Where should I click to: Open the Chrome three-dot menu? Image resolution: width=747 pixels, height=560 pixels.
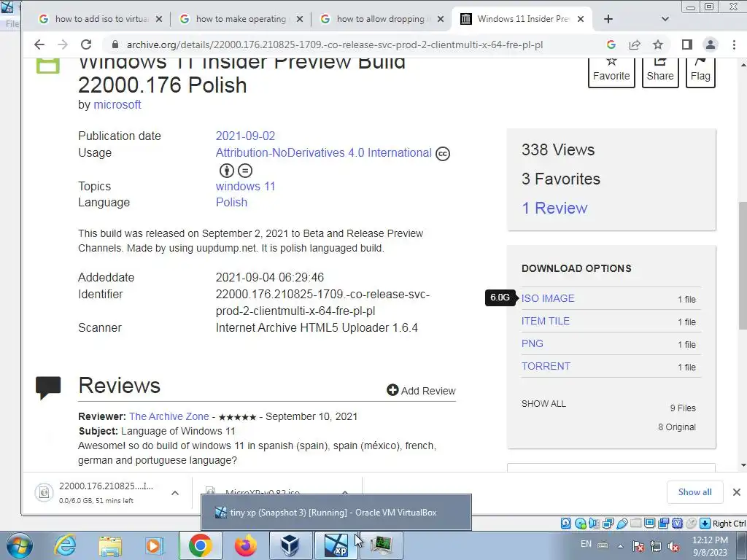pyautogui.click(x=734, y=44)
